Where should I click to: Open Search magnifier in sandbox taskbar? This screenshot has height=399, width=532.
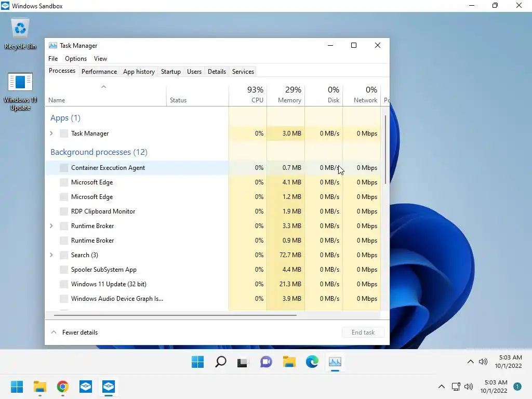(x=220, y=362)
